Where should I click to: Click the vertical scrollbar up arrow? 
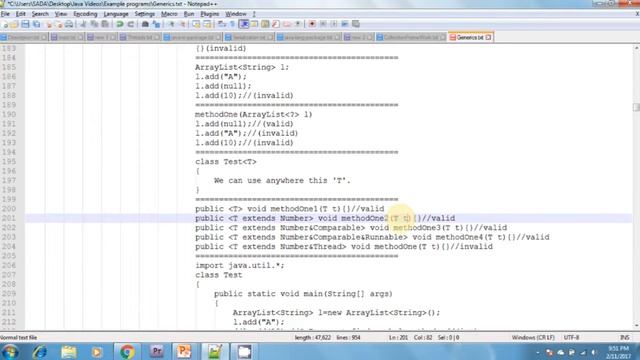tap(636, 48)
